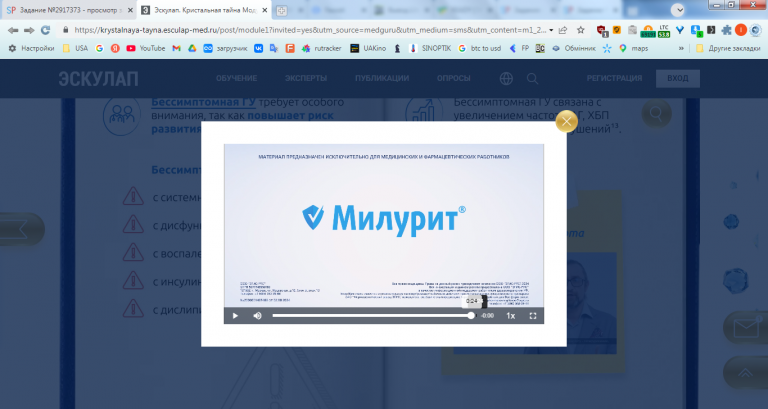The height and width of the screenshot is (409, 768).
Task: Close the Задание №2917373 tab
Action: tap(130, 10)
